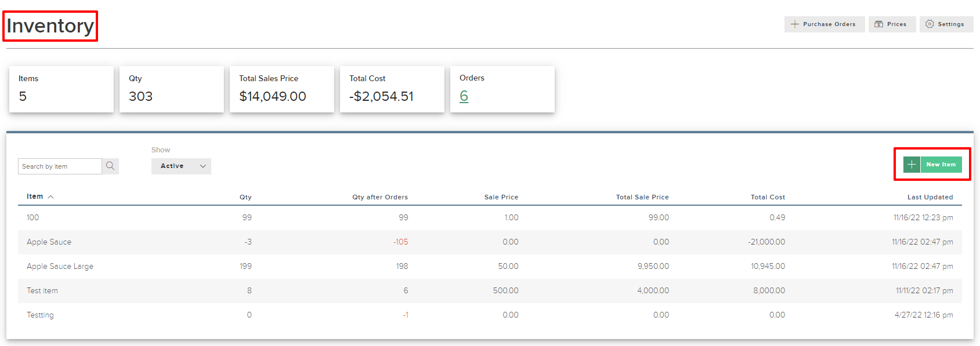Screen dimensions: 980x346
Task: Click the magnifying glass search icon
Action: coord(110,166)
